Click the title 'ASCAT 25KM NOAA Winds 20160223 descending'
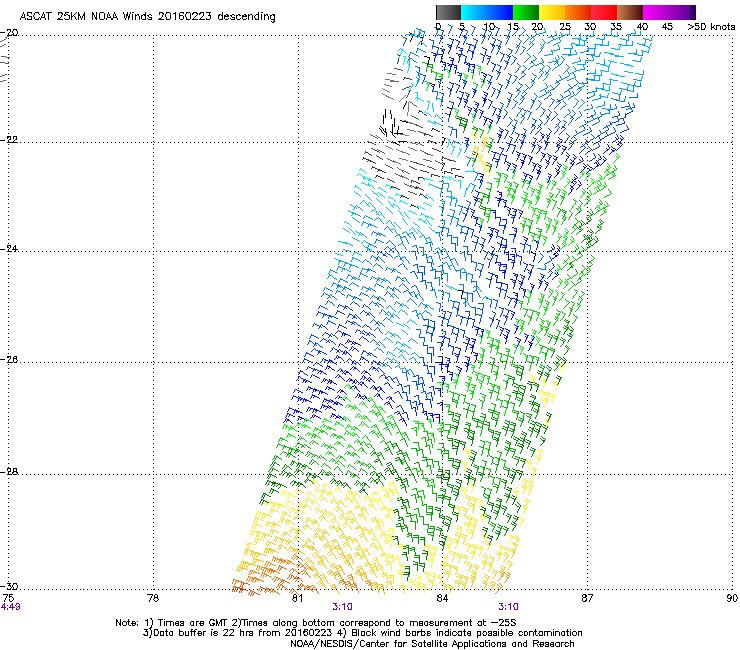This screenshot has width=740, height=650. click(x=147, y=17)
